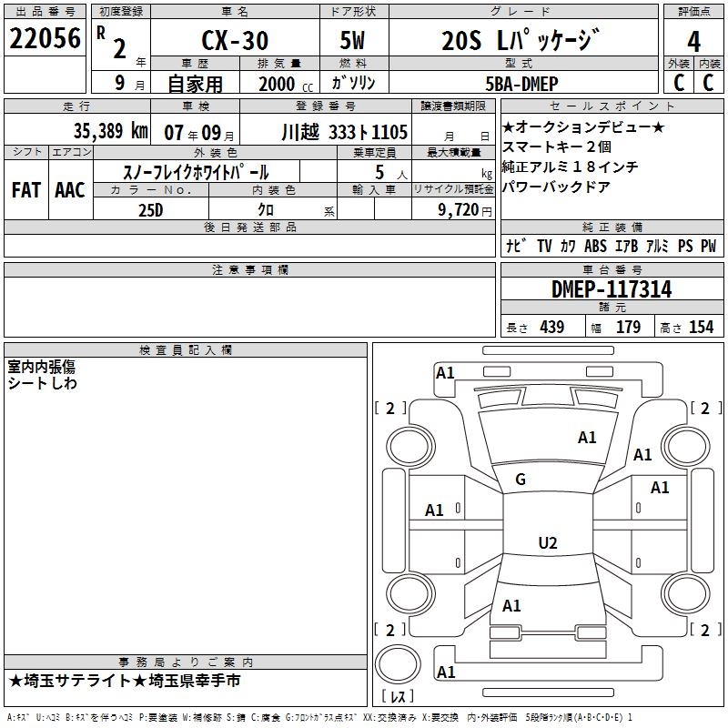Screen dimensions: 728x728
Task: Click lot number 22056
Action: 45,38
